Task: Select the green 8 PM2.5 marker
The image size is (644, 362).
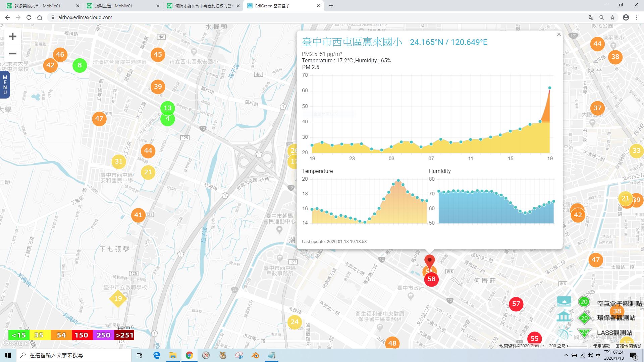Action: (79, 65)
